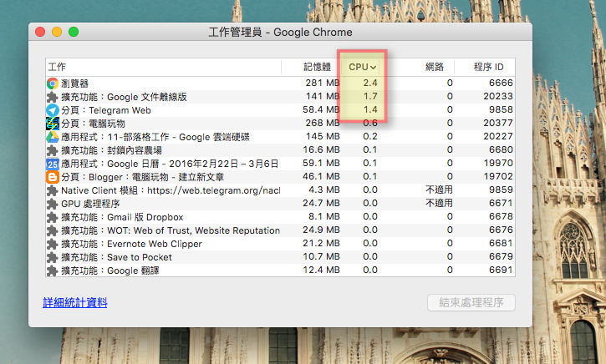Click the 結束處理程序 button
This screenshot has width=606, height=364.
coord(471,303)
